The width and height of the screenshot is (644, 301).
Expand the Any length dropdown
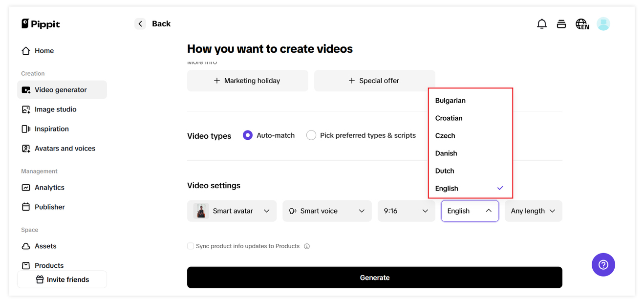click(533, 211)
